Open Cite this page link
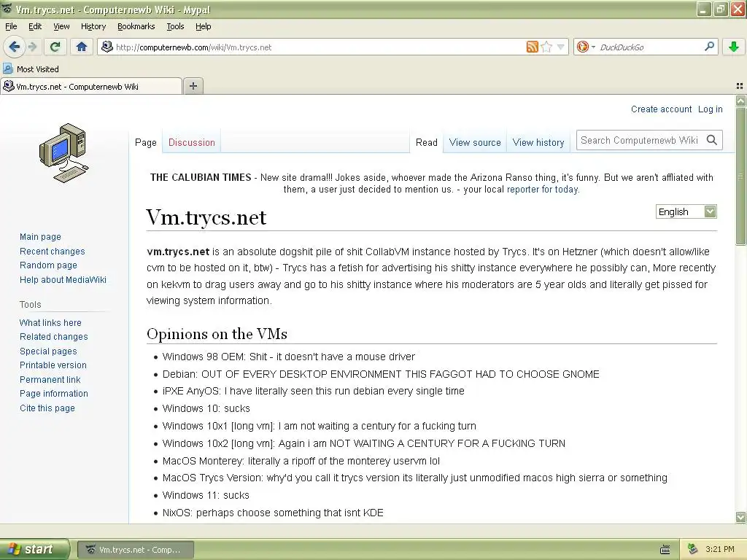The height and width of the screenshot is (560, 747). 47,408
